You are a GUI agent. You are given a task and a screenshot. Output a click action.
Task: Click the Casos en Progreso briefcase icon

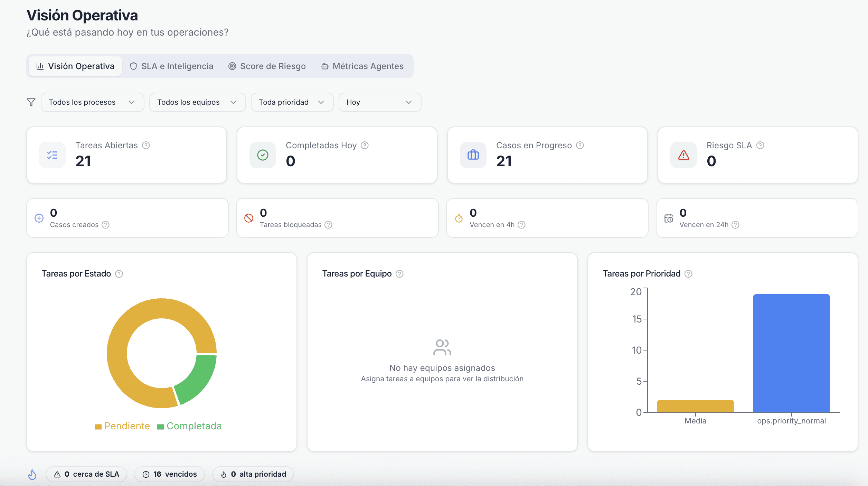(x=473, y=155)
